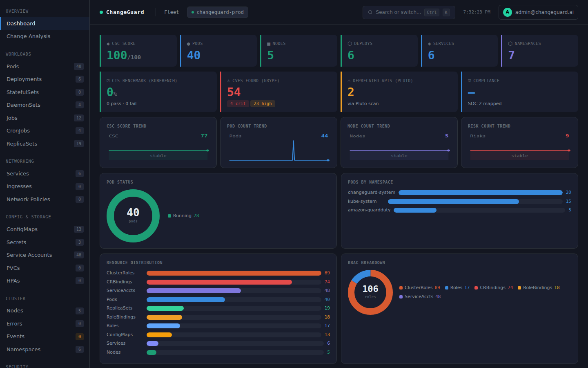Click the Running 28 legend item
This screenshot has width=588, height=368.
click(183, 216)
